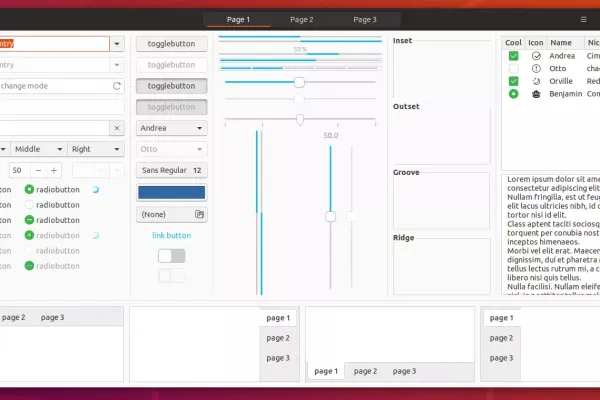Click the first togglebutton
Screen dimensions: 600x400
[171, 44]
